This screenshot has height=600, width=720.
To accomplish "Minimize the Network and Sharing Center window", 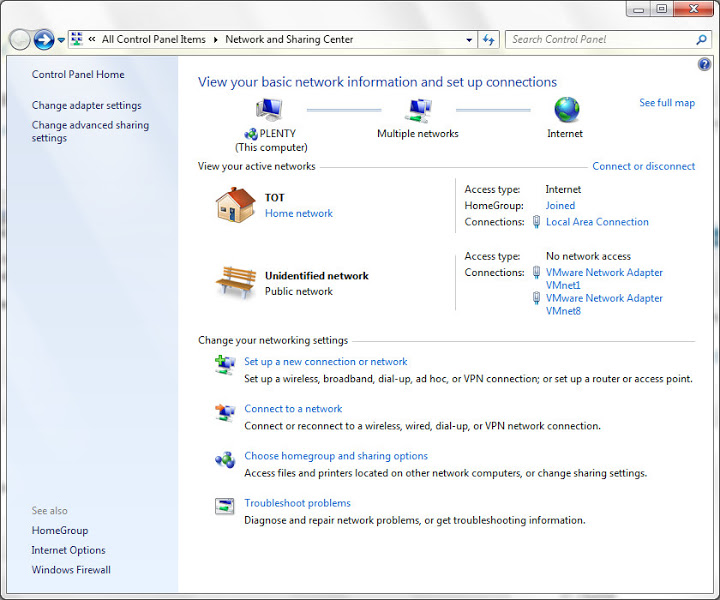I will (639, 9).
